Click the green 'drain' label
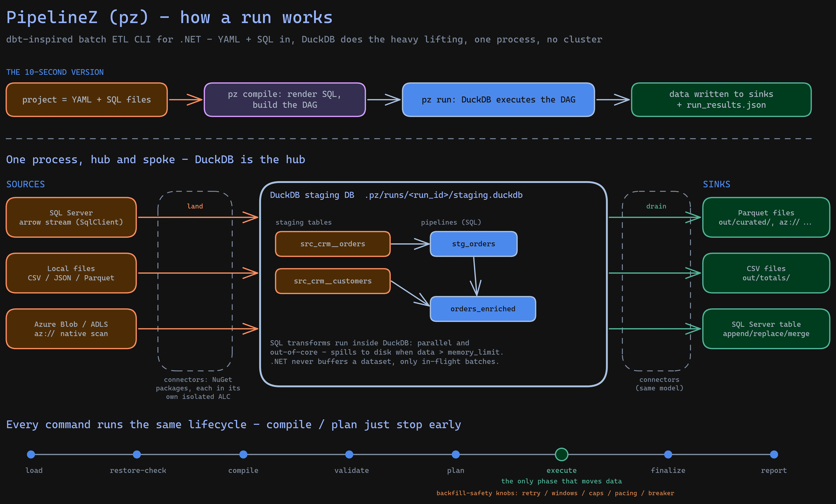836x504 pixels. [x=656, y=206]
